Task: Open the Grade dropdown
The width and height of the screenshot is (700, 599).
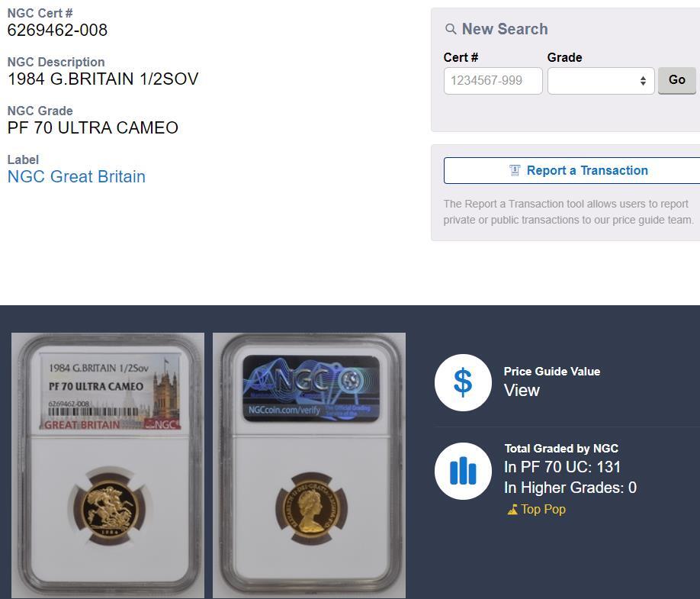Action: click(x=601, y=81)
